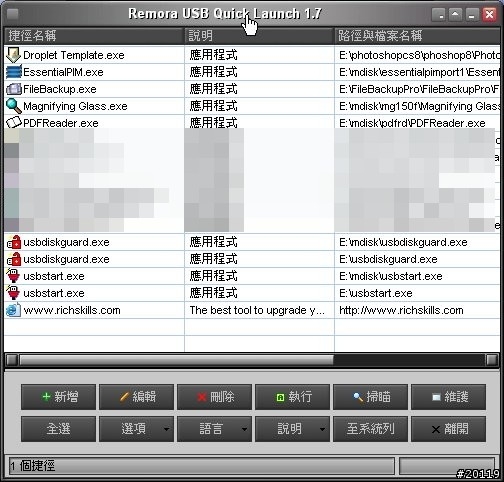Select the Droplet Template.exe row name
Viewport: 504px width, 482px height.
point(74,55)
